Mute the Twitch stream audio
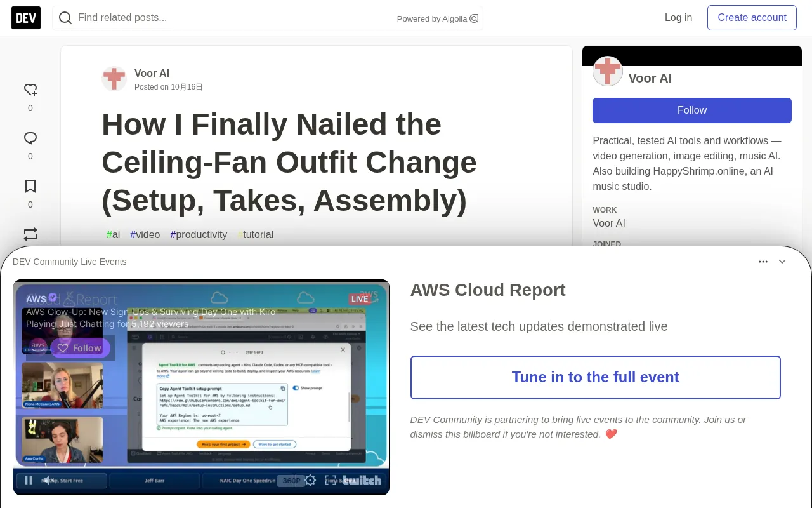 click(x=48, y=480)
